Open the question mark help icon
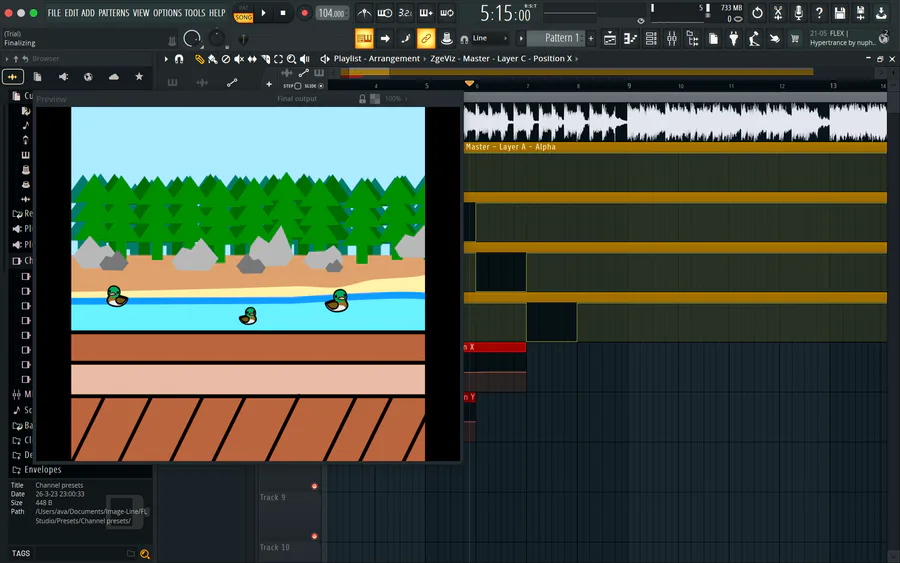 pos(819,13)
